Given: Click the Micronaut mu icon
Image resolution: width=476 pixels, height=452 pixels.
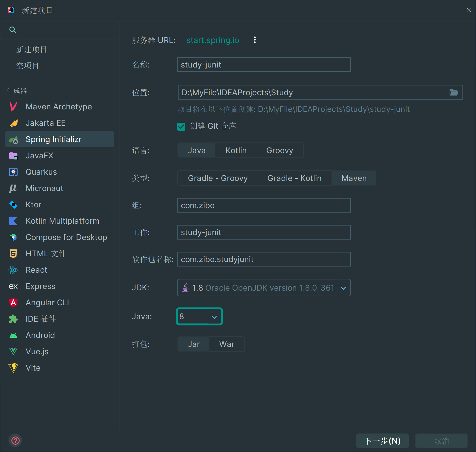Looking at the screenshot, I should pyautogui.click(x=13, y=188).
